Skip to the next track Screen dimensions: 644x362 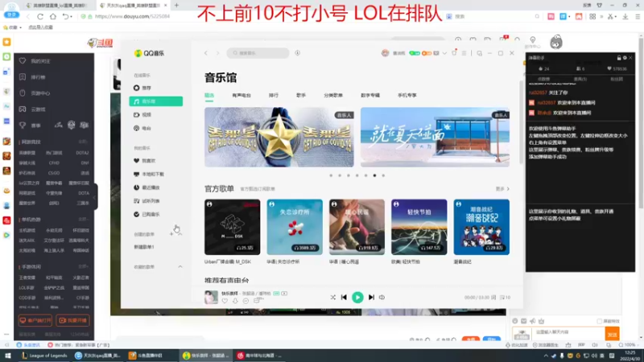[x=371, y=297]
